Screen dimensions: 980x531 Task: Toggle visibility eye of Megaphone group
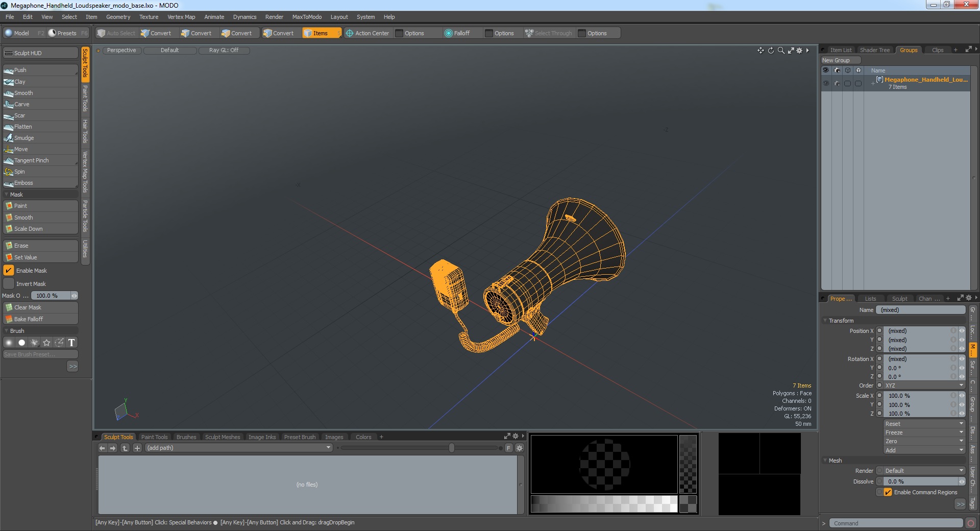pyautogui.click(x=826, y=83)
